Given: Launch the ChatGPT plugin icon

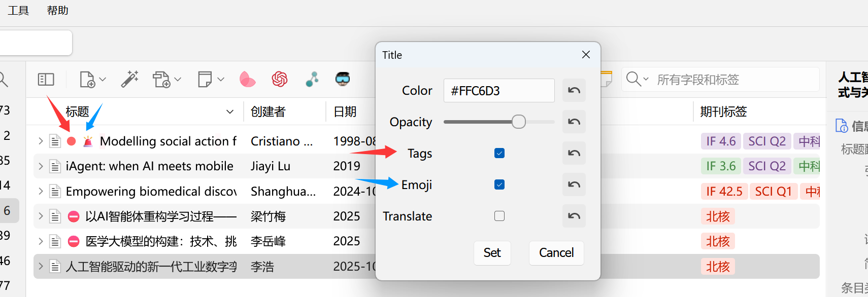Looking at the screenshot, I should (280, 79).
